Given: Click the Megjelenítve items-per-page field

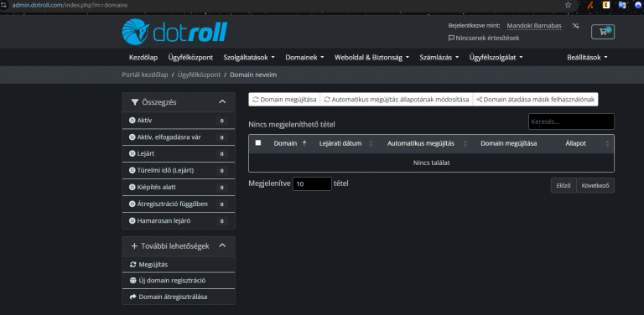Looking at the screenshot, I should tap(312, 183).
